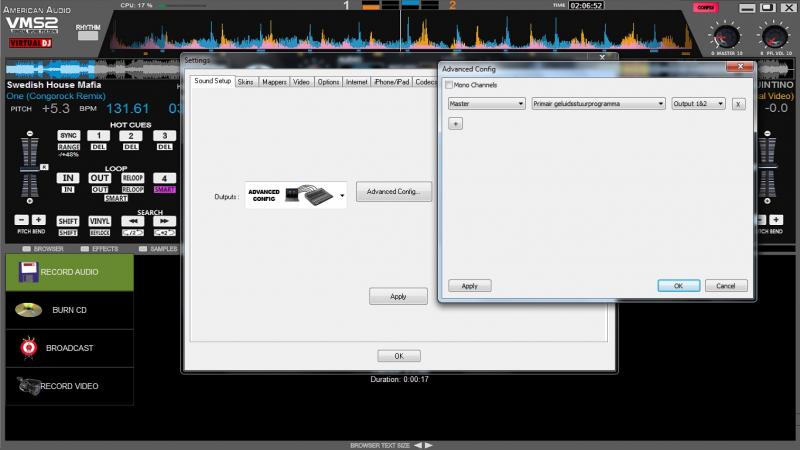This screenshot has width=800, height=450.
Task: Open the Primair geluidsstuurprogramma device dropdown
Action: [598, 104]
